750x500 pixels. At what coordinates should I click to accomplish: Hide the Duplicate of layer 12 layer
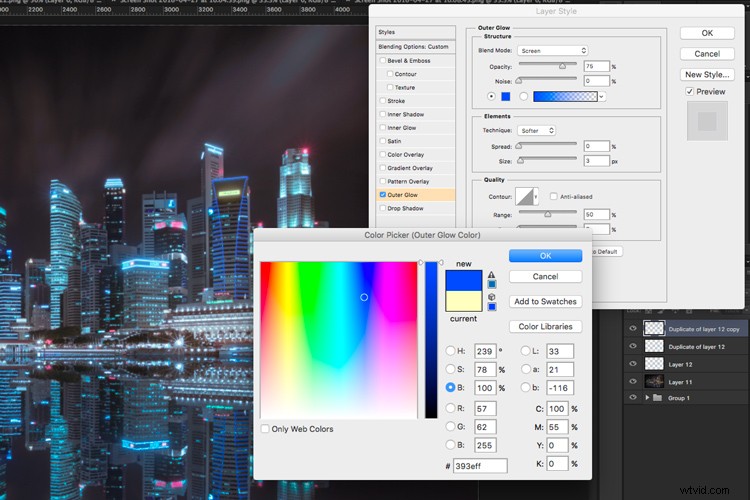(x=633, y=346)
